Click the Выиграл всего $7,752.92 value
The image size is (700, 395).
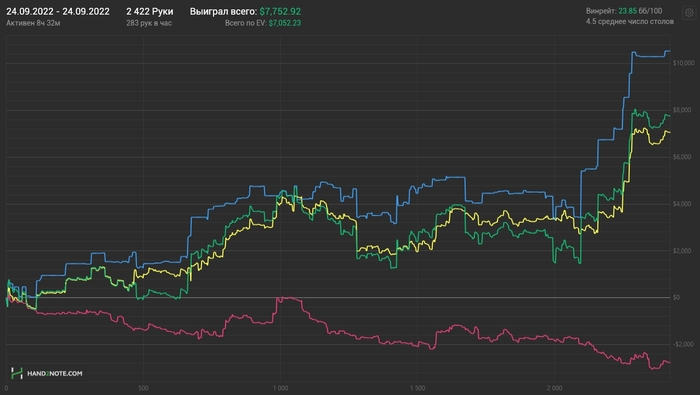(280, 12)
